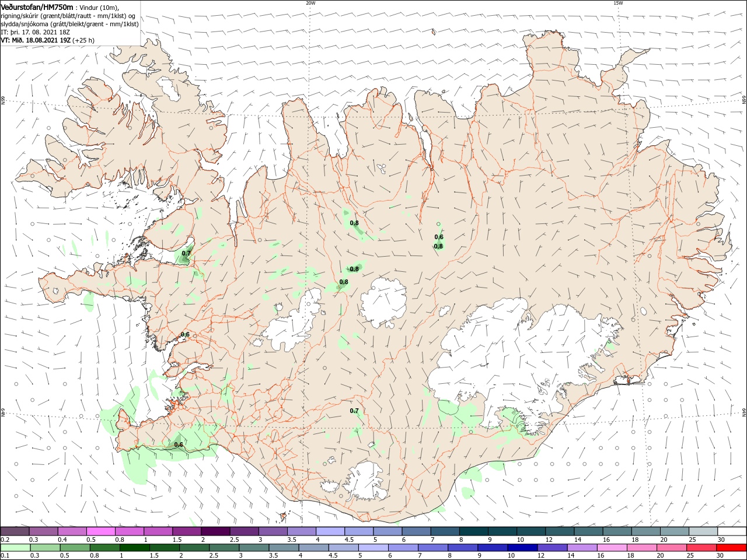Pick the bright red 30 mm rain swatch
747x560 pixels.
[x=732, y=548]
